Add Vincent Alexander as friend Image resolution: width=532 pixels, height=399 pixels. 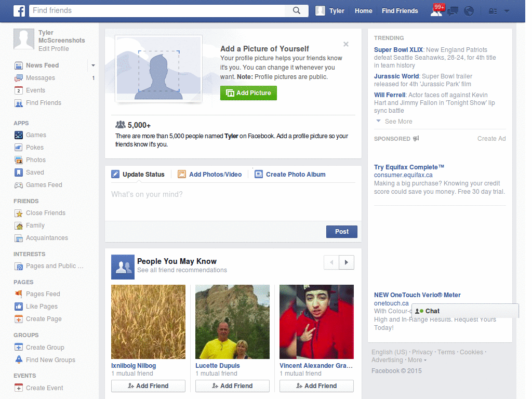click(x=316, y=386)
